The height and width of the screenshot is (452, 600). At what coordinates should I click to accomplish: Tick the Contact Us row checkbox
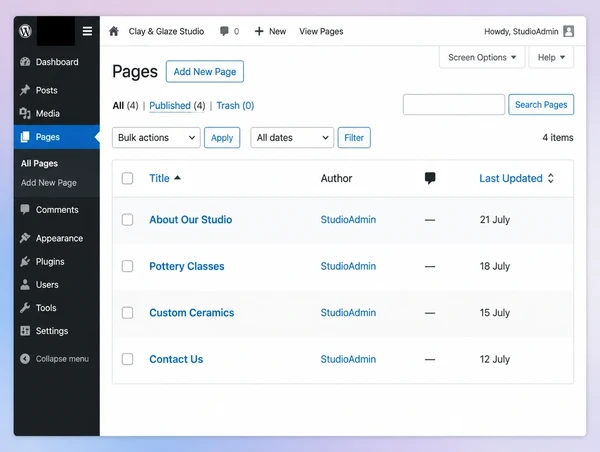(127, 359)
